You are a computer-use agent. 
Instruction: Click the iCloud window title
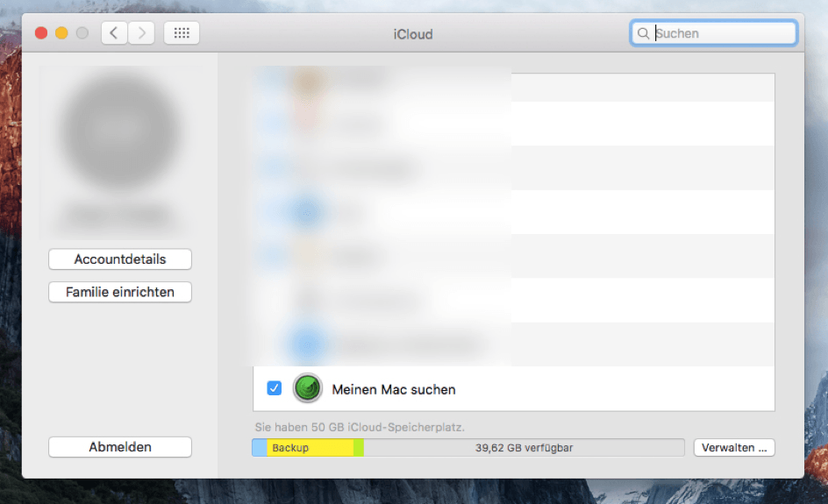tap(413, 34)
